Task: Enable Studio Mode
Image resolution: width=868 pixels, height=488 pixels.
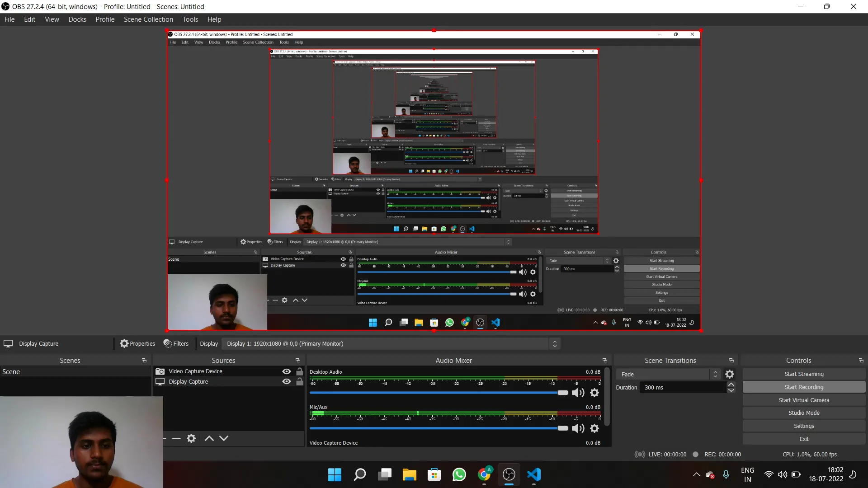Action: 803,413
